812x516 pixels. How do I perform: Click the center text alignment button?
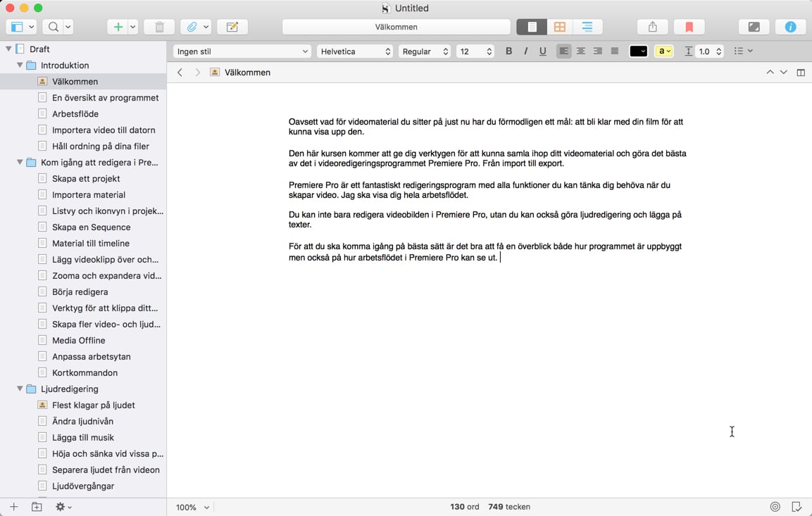[x=580, y=51]
